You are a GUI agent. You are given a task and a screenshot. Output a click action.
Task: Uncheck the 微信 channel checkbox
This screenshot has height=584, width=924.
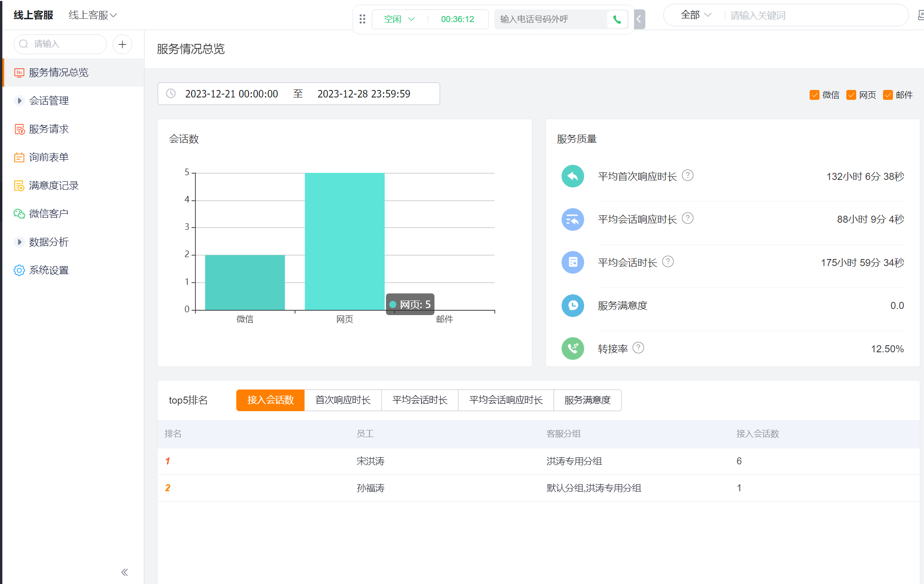pyautogui.click(x=814, y=95)
